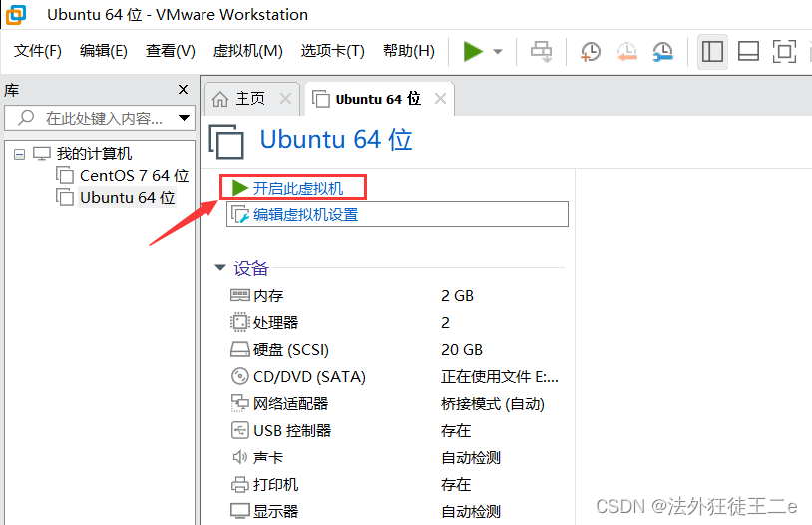Click the large Ubuntu 64 位 VM icon
This screenshot has width=812, height=525.
coord(226,141)
